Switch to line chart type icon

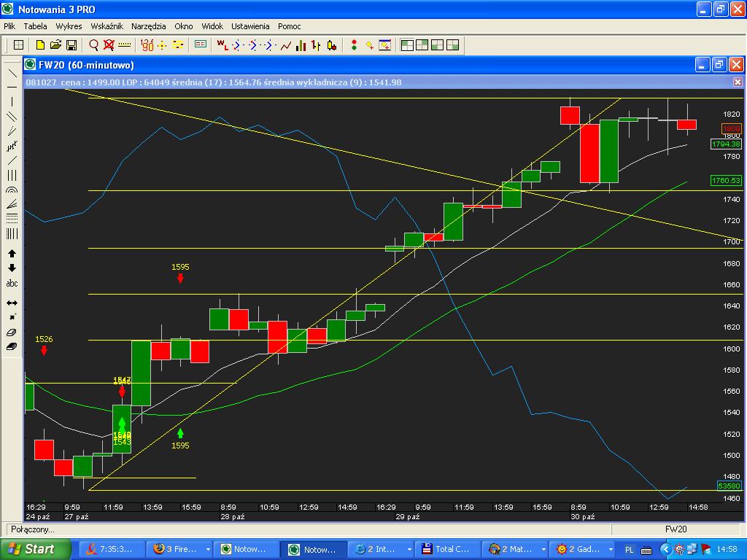tap(286, 45)
